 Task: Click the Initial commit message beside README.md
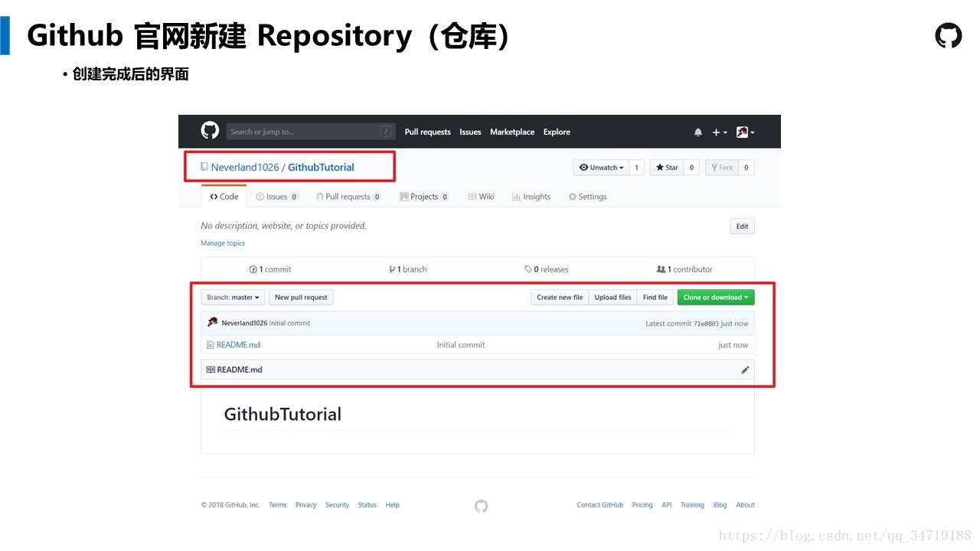click(461, 345)
